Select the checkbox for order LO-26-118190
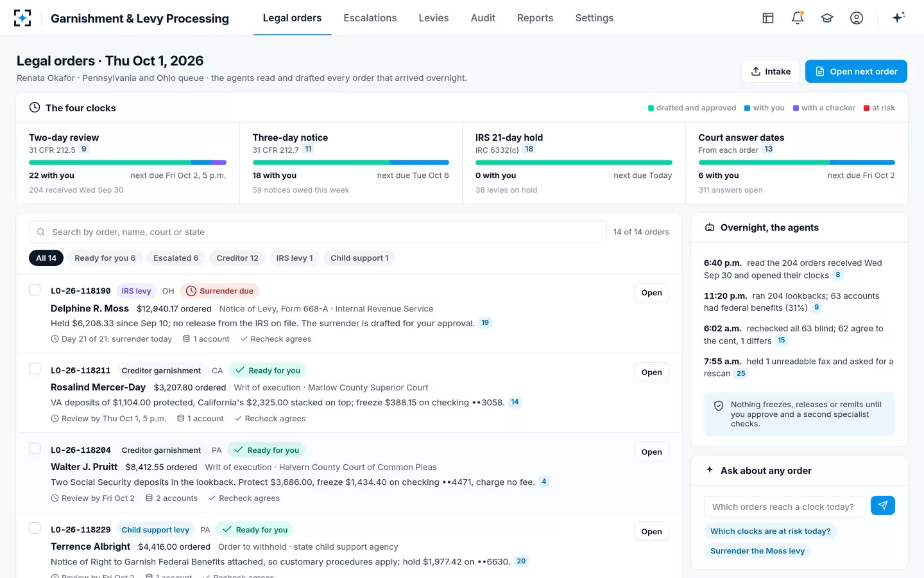Screen dimensions: 924x578 [x=35, y=290]
